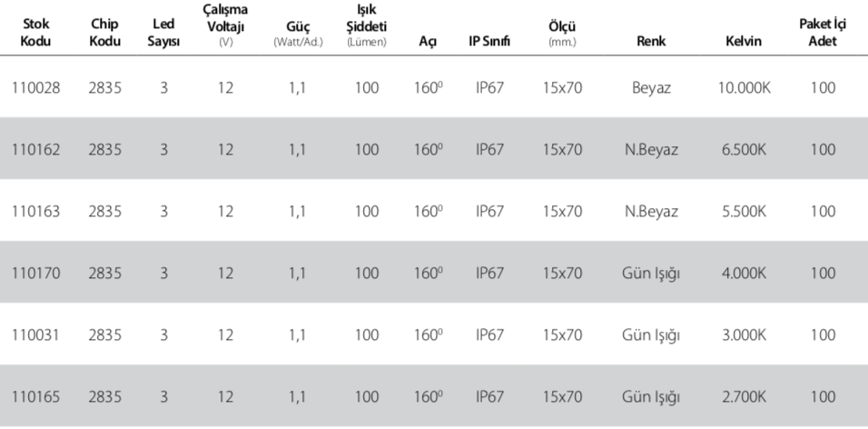Image resolution: width=868 pixels, height=429 pixels.
Task: Select the 2.700K Kelvin value
Action: [744, 396]
